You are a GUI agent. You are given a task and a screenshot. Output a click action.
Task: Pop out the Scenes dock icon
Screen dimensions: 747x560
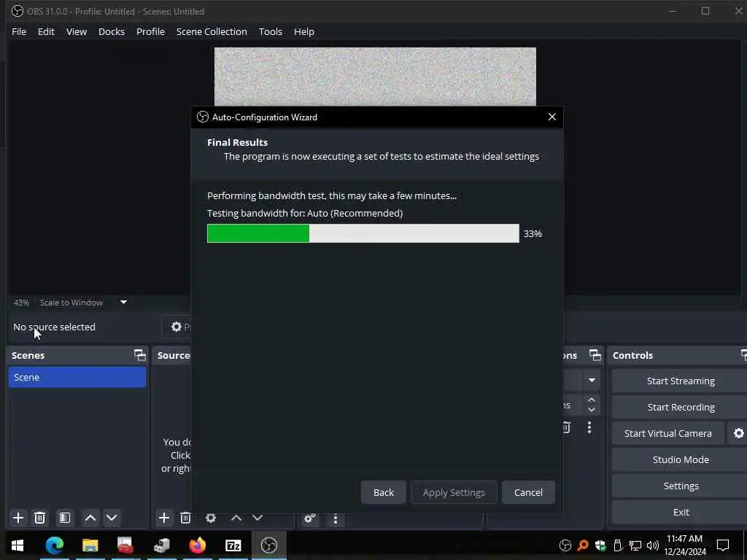point(139,355)
